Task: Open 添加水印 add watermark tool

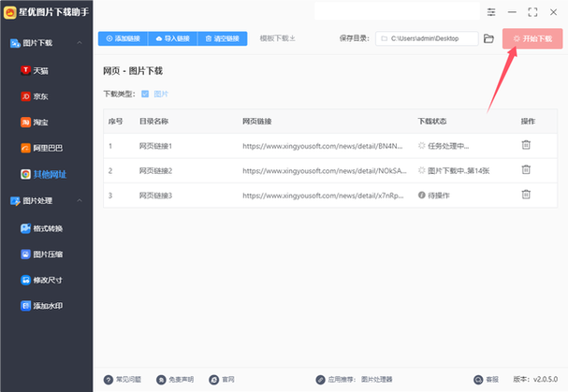Action: tap(49, 306)
